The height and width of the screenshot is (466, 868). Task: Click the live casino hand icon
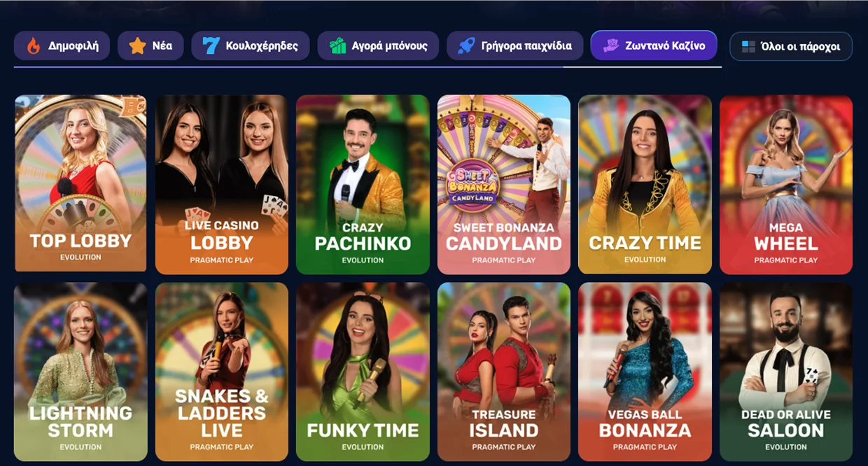click(x=611, y=45)
